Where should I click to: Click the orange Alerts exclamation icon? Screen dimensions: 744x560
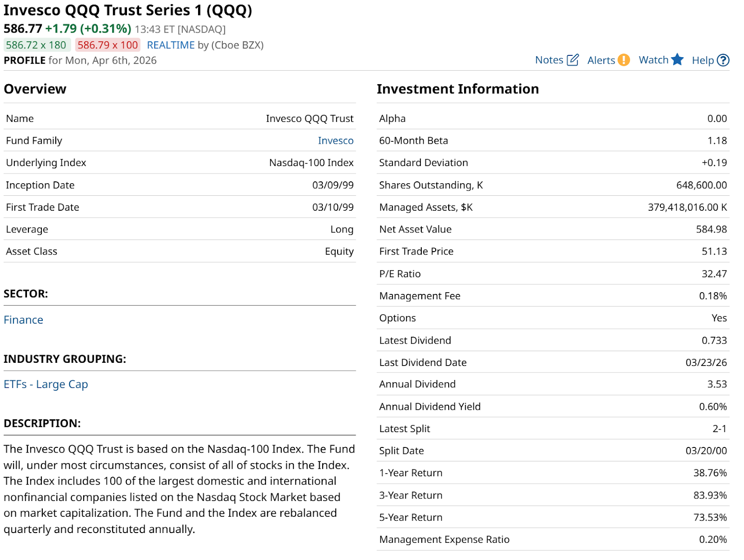coord(624,60)
